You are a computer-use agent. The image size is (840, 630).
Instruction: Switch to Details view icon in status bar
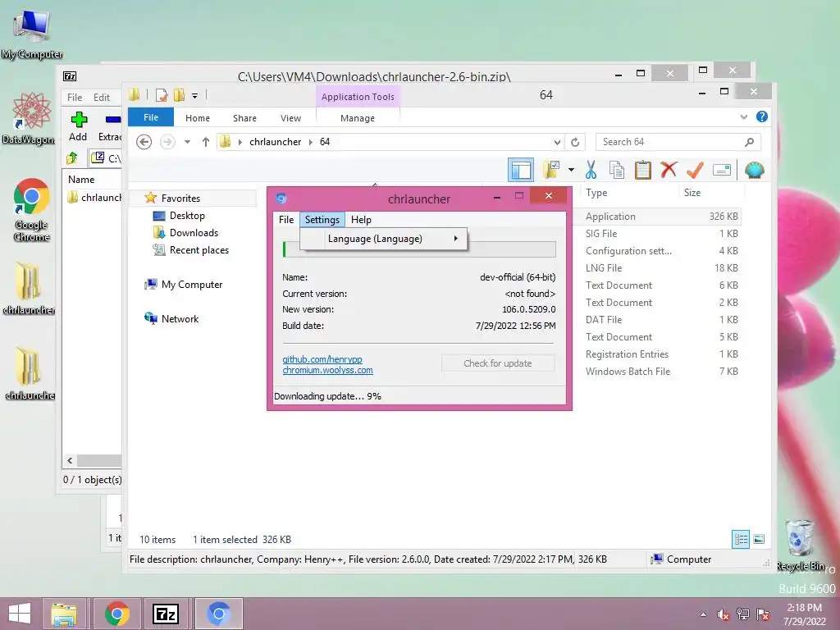(741, 539)
